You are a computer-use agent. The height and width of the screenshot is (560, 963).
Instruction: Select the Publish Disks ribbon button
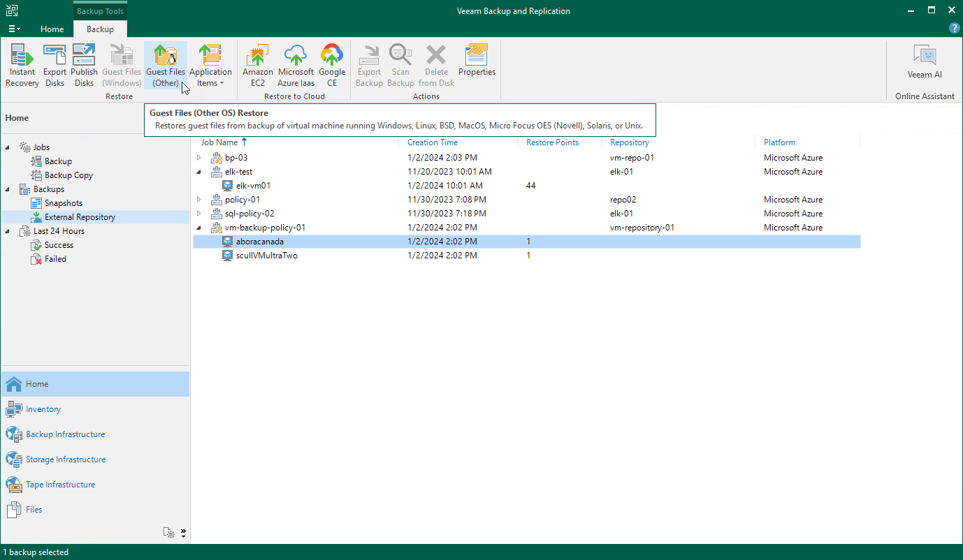84,66
